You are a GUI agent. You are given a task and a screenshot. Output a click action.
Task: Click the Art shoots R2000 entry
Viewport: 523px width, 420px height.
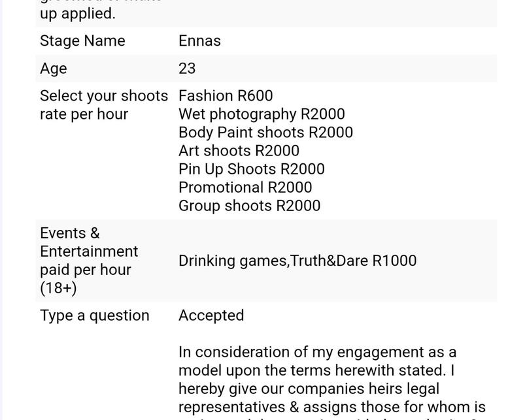[x=239, y=151]
